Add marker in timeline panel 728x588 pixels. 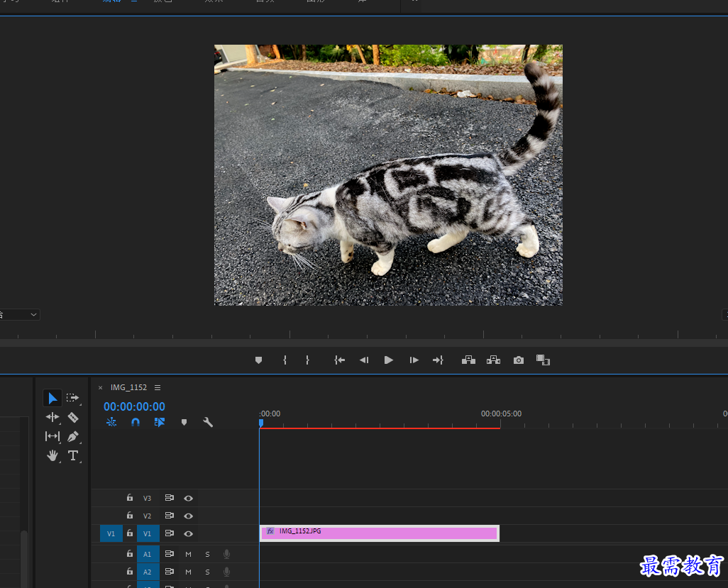184,422
